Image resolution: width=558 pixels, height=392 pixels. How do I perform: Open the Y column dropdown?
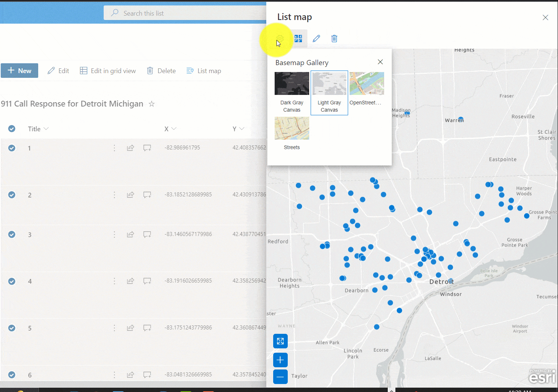click(x=243, y=128)
